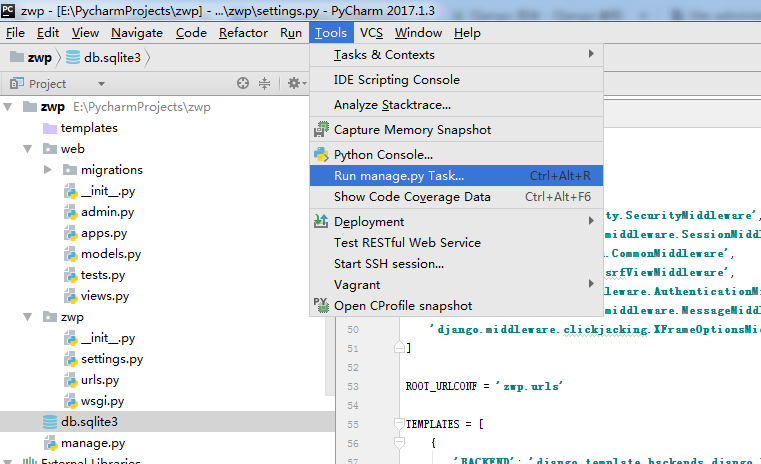The image size is (761, 464).
Task: Open the File menu
Action: click(16, 33)
